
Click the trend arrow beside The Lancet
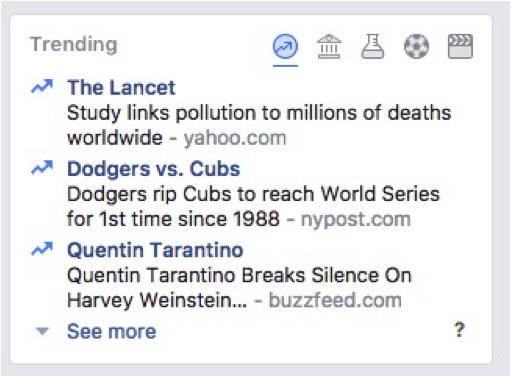(x=42, y=87)
